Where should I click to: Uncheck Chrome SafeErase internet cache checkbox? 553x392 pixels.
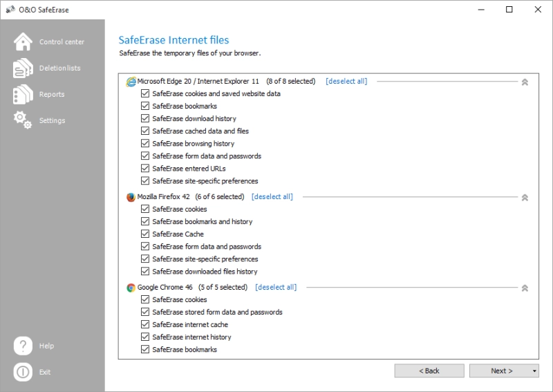[x=145, y=324]
